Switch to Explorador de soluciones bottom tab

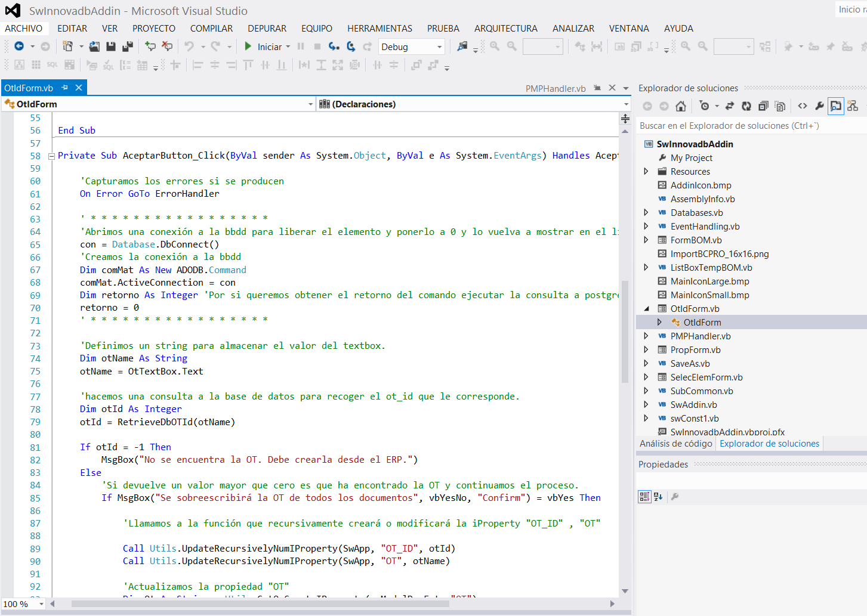point(769,444)
